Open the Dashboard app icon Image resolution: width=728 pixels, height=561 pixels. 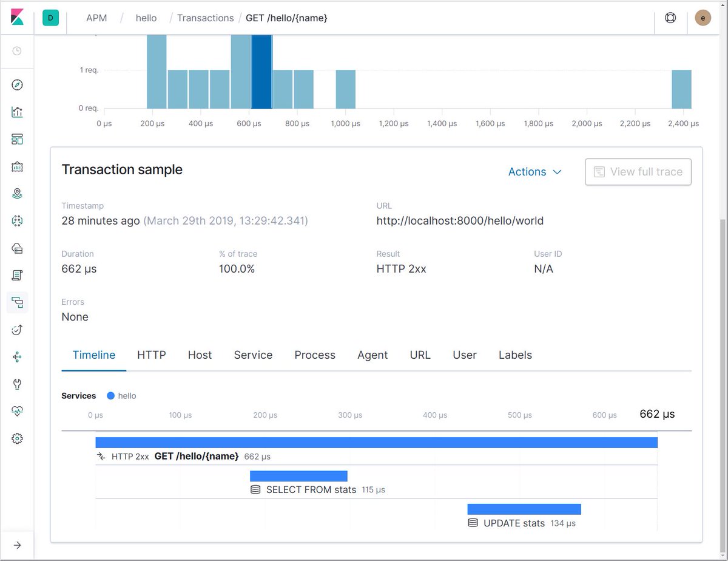click(17, 139)
